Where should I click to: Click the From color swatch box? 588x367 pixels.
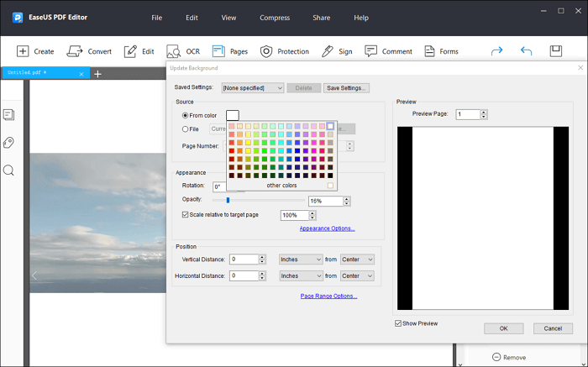tap(233, 115)
